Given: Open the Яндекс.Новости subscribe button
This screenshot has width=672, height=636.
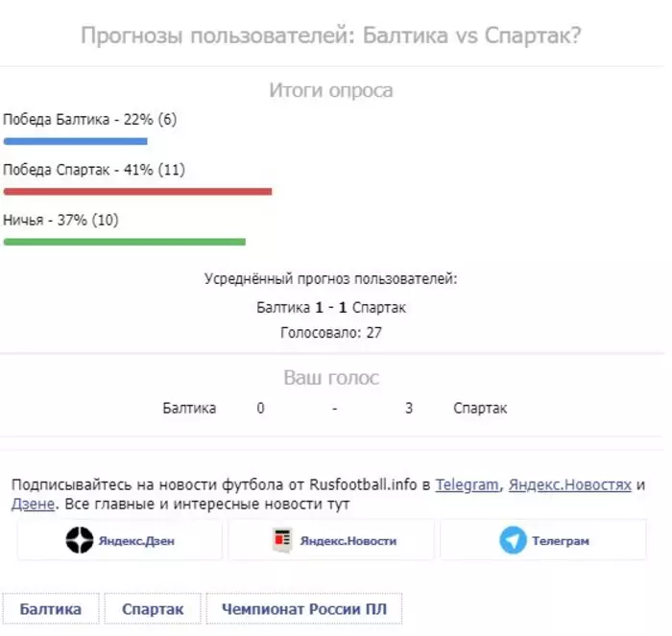Looking at the screenshot, I should [x=331, y=541].
